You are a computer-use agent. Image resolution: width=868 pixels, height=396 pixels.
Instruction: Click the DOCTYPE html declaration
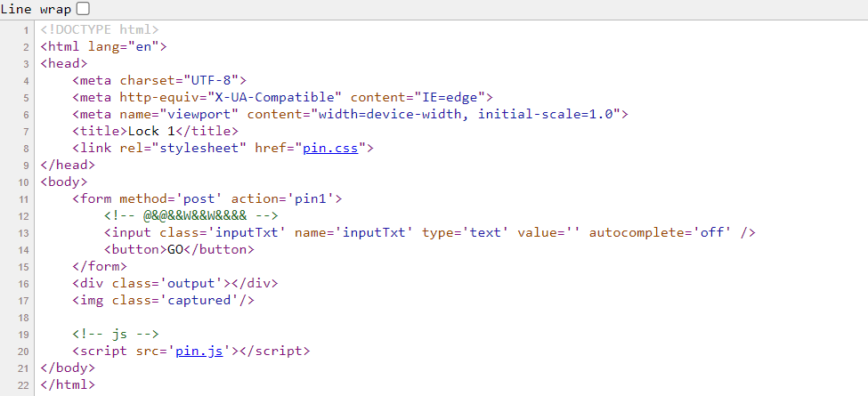click(x=99, y=29)
